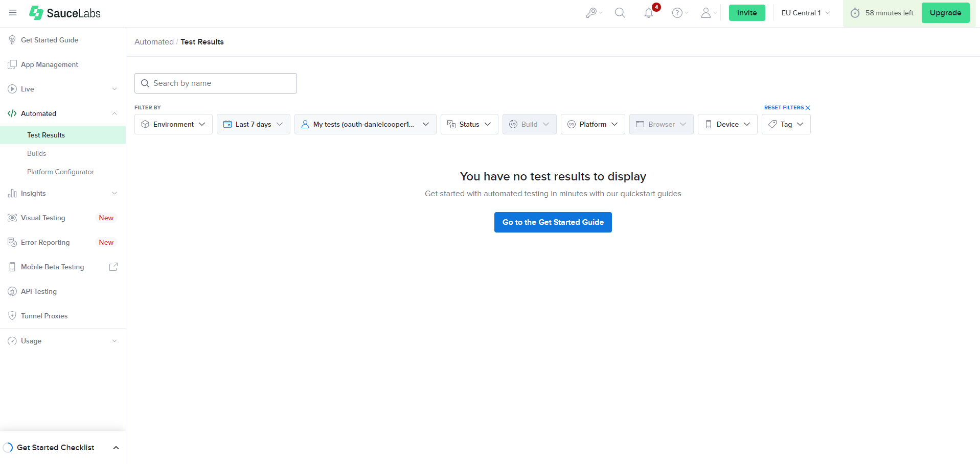Click the Tag filter tag icon
This screenshot has width=980, height=464.
pyautogui.click(x=772, y=124)
